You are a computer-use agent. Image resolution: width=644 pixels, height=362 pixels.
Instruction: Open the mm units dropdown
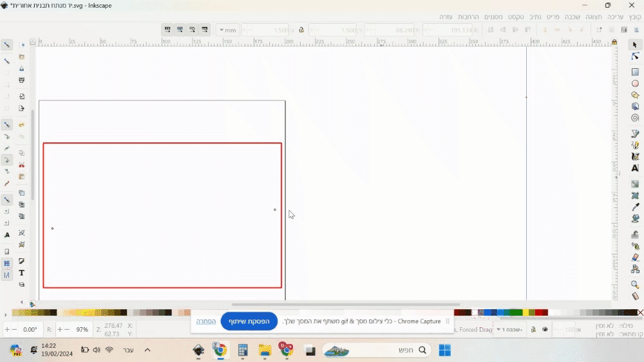227,30
